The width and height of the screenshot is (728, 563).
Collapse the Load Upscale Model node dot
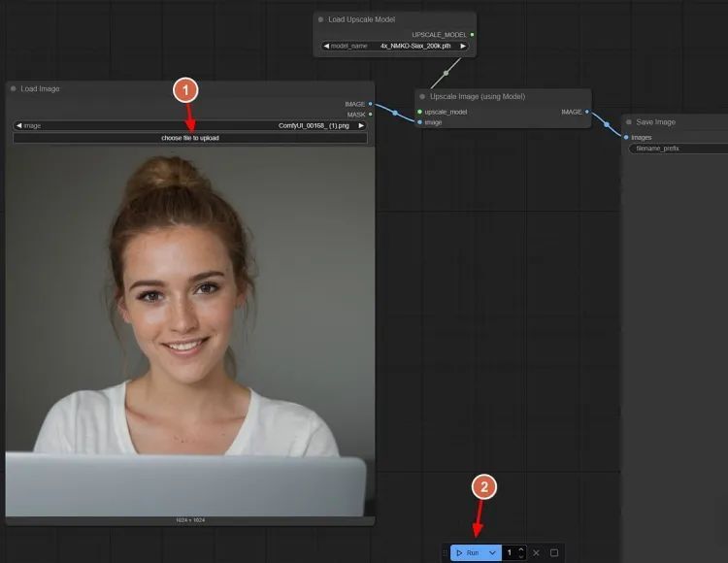click(x=321, y=19)
